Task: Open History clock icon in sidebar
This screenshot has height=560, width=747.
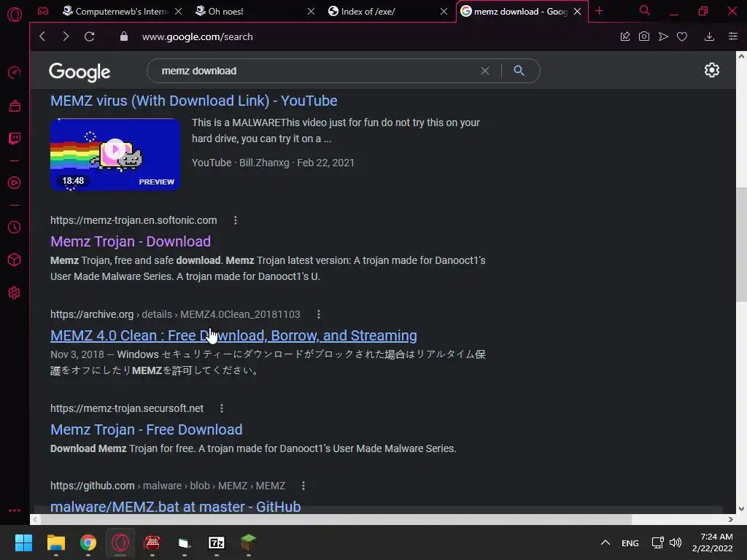Action: [15, 227]
